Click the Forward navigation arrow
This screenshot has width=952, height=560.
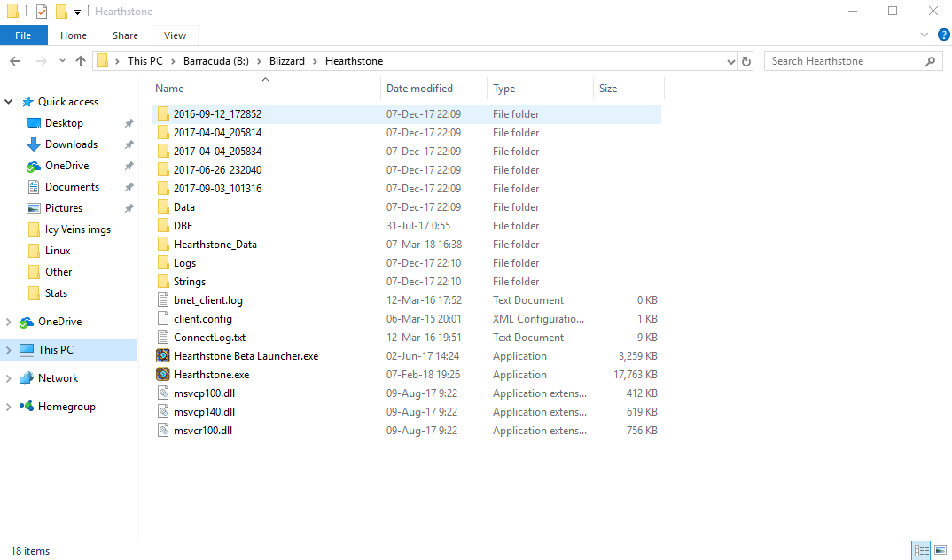(x=42, y=60)
